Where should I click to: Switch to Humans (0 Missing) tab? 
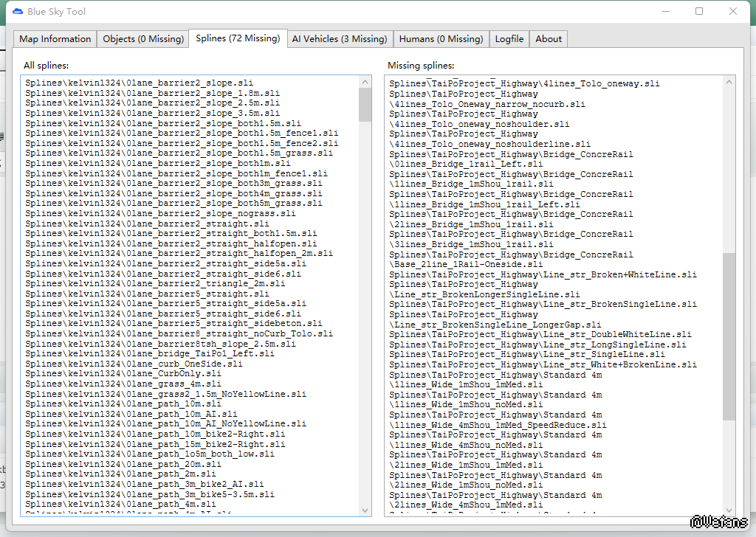(x=441, y=39)
